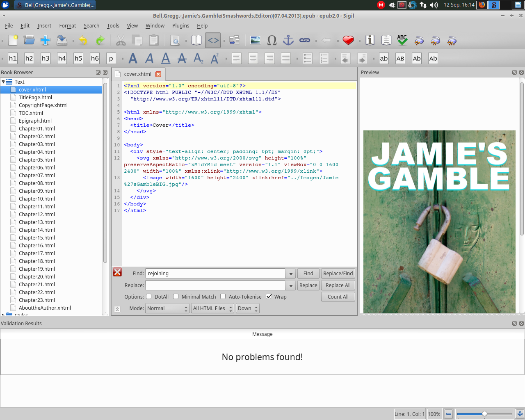Click the anchor Insert ID icon

[x=288, y=40]
